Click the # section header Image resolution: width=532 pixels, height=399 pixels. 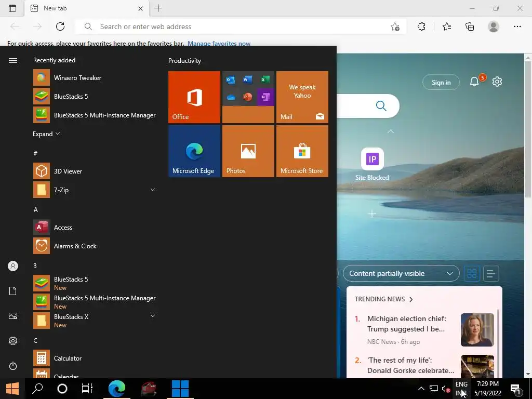(x=35, y=153)
